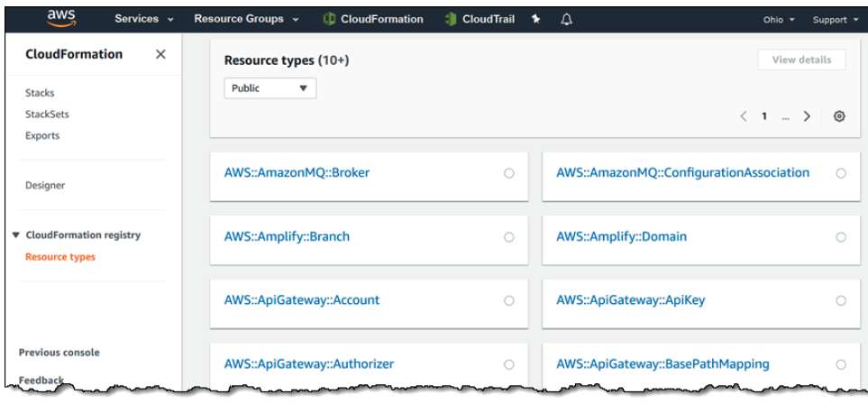Screen dimensions: 868x404
Task: Select the AWS::AmazonMQ::Broker radio button
Action: click(508, 173)
